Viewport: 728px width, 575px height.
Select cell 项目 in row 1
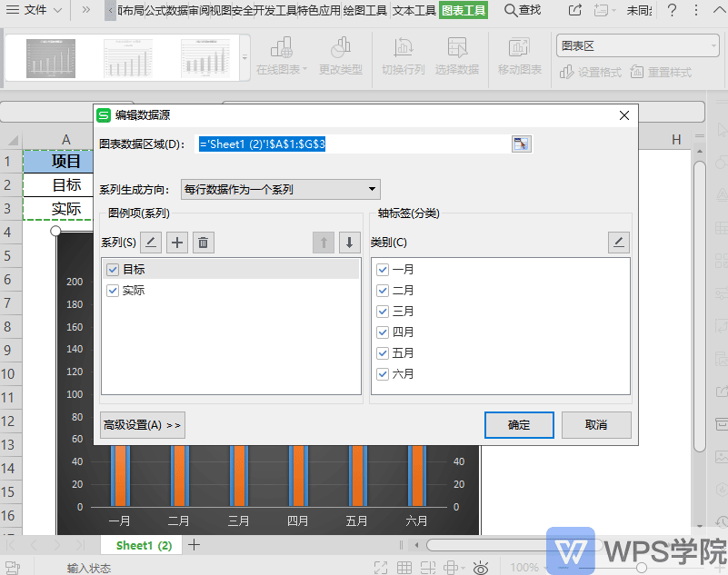click(58, 161)
